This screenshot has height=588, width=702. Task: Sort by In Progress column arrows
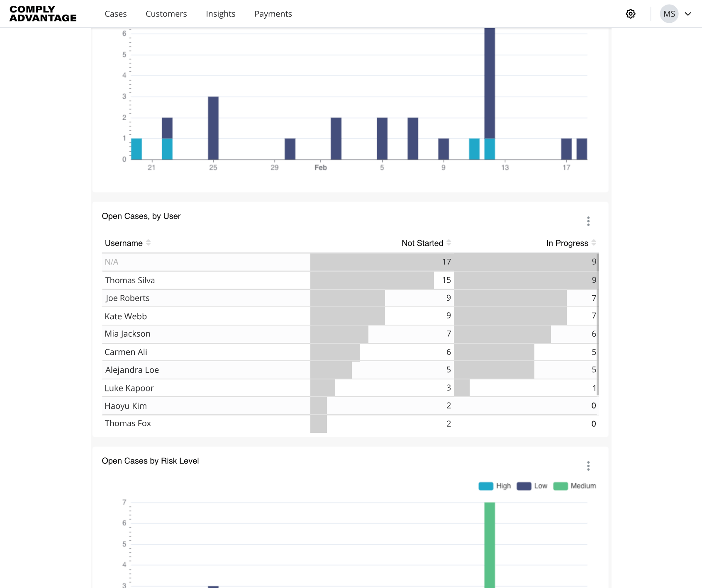tap(594, 243)
